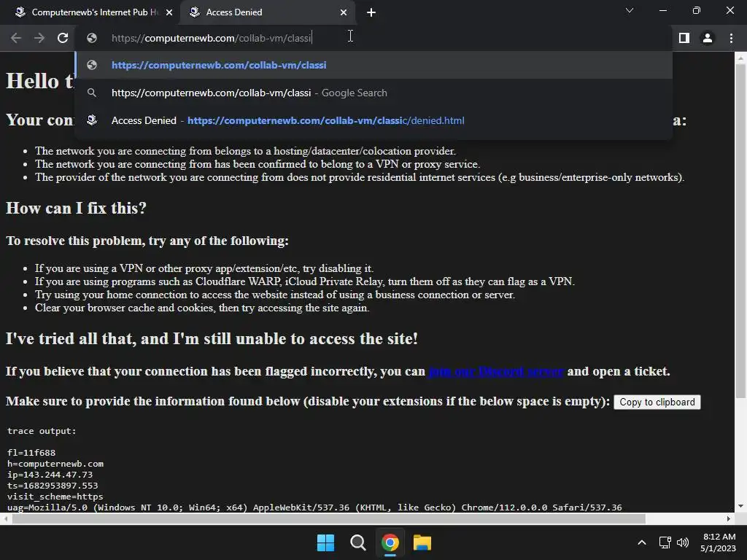This screenshot has height=560, width=747.
Task: Click the h=computernewb.com trace line
Action: (55, 464)
